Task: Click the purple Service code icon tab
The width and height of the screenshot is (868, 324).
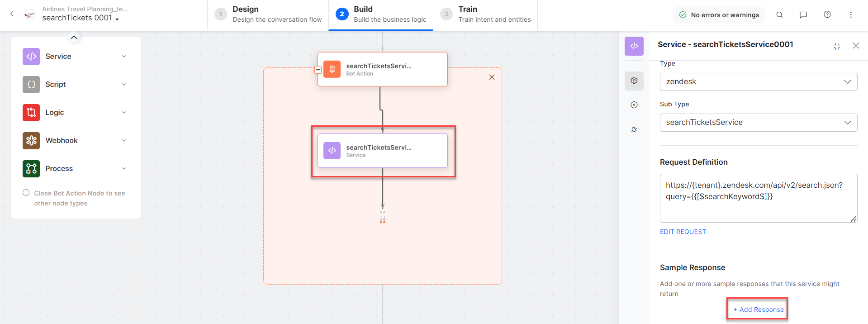Action: point(634,46)
